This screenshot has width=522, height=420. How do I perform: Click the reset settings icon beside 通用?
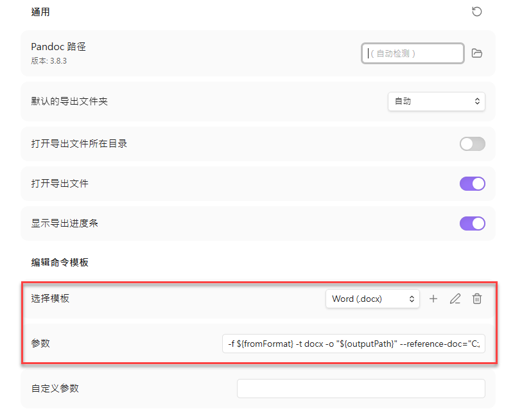coord(476,12)
